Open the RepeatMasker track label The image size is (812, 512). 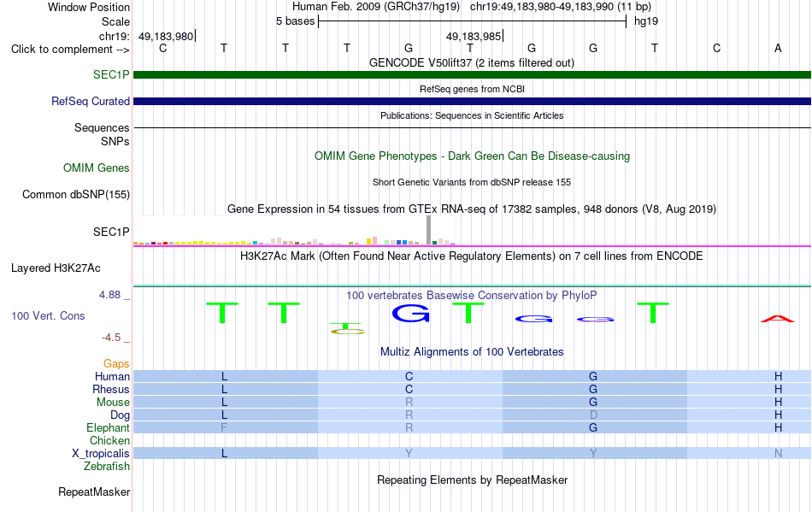click(x=94, y=491)
